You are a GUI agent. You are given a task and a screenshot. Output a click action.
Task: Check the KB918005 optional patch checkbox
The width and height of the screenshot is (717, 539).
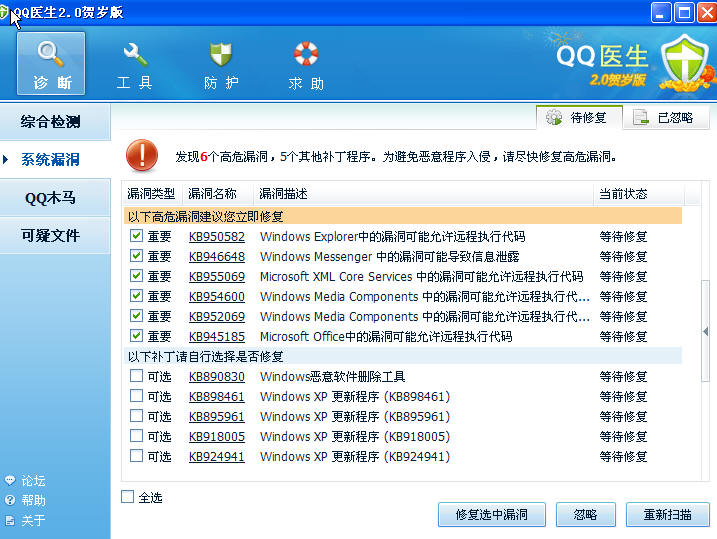point(136,436)
